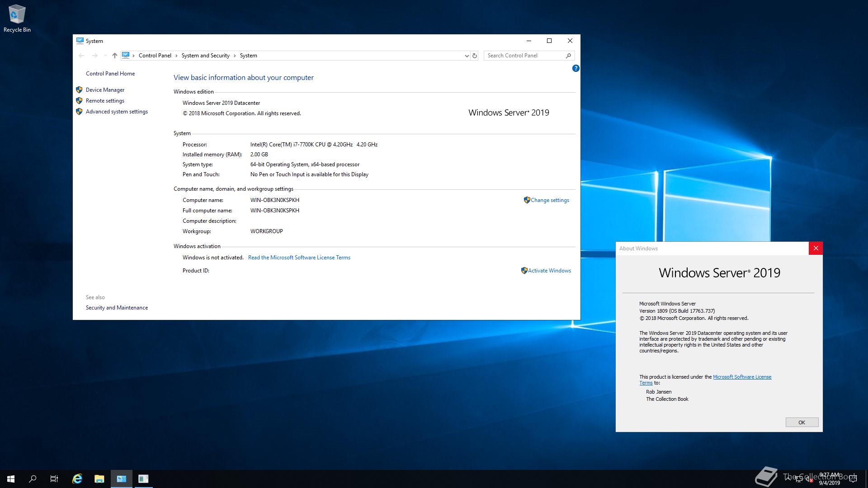Launch Internet Explorer from the taskbar
Image resolution: width=868 pixels, height=488 pixels.
click(77, 479)
